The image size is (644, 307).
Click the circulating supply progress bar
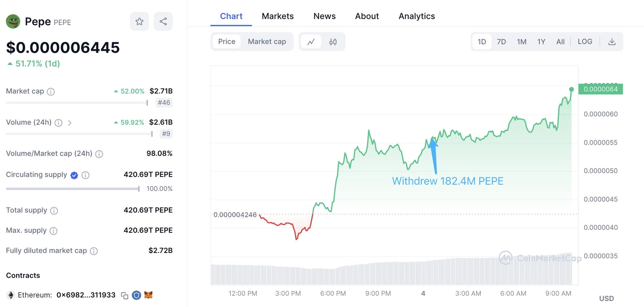(73, 189)
